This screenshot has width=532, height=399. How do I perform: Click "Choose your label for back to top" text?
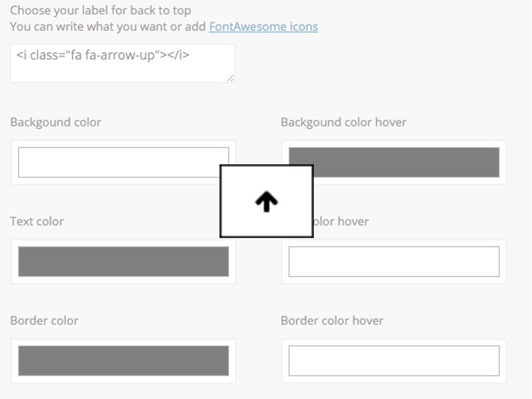coord(100,11)
